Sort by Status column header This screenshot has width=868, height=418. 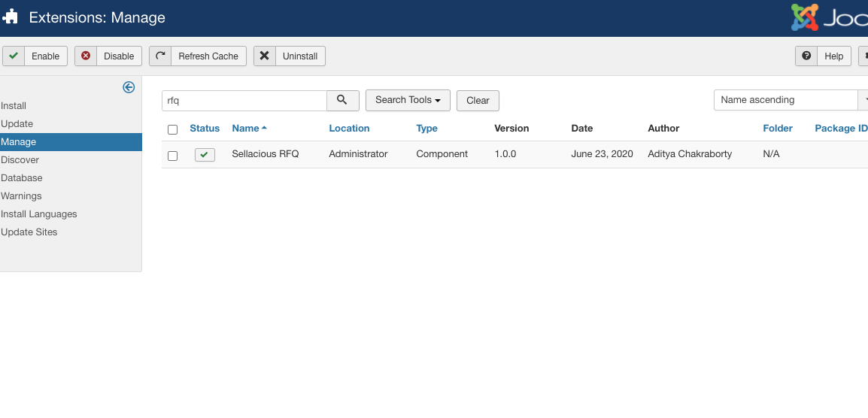click(205, 128)
